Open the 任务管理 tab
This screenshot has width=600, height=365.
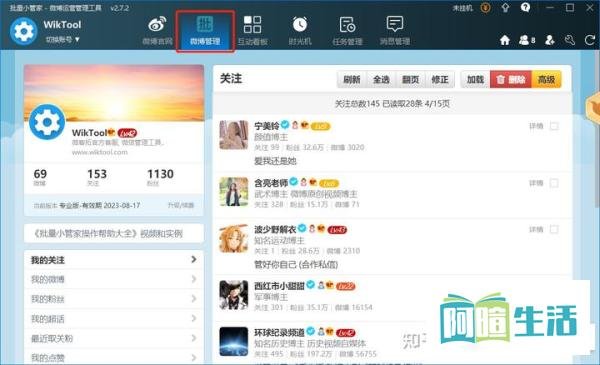347,31
